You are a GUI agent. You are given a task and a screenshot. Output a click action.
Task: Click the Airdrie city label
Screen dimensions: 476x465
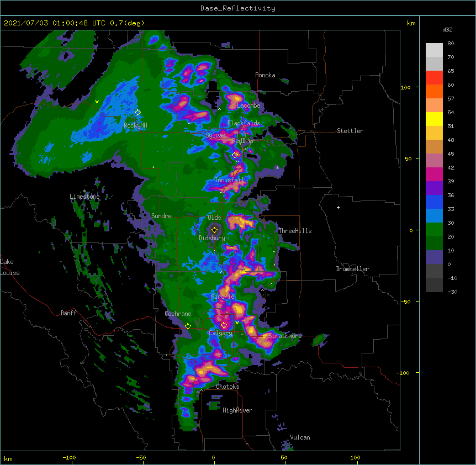[x=223, y=297]
